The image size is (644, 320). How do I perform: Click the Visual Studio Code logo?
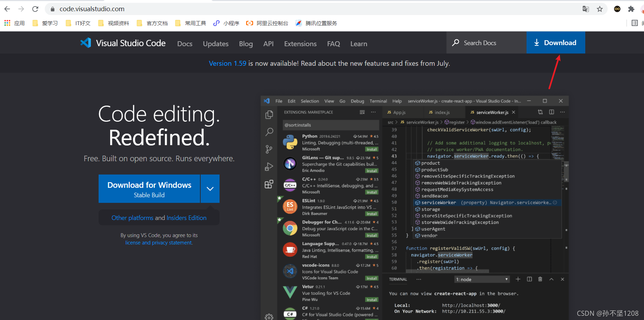click(x=123, y=43)
